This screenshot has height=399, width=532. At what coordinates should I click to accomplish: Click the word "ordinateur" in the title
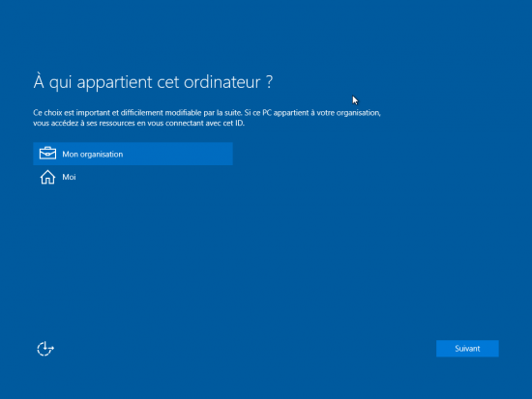pos(222,82)
